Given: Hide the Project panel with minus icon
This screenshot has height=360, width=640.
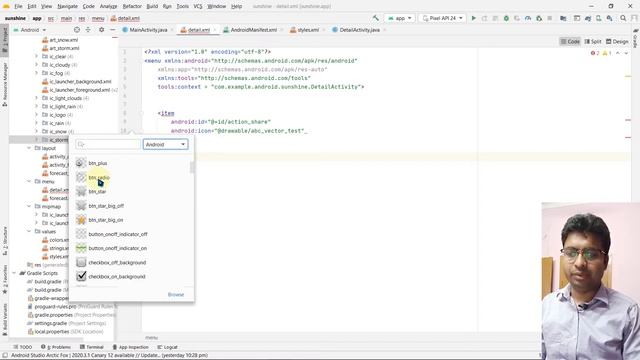Looking at the screenshot, I should (113, 30).
